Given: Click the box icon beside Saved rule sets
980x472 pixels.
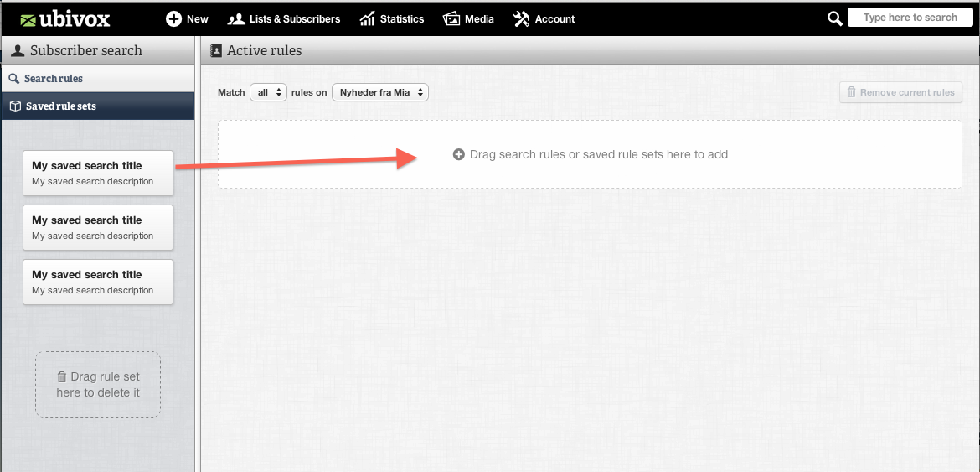Looking at the screenshot, I should pyautogui.click(x=16, y=106).
